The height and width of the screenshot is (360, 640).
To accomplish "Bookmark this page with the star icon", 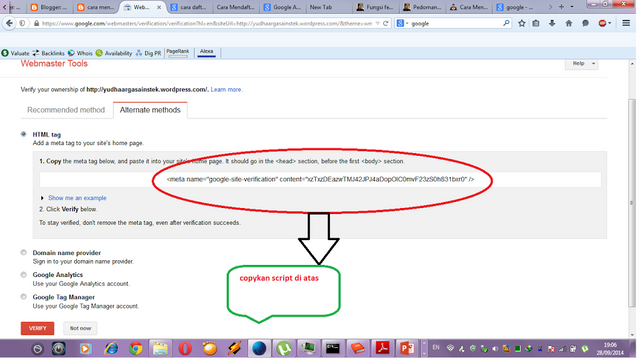I will [x=522, y=23].
